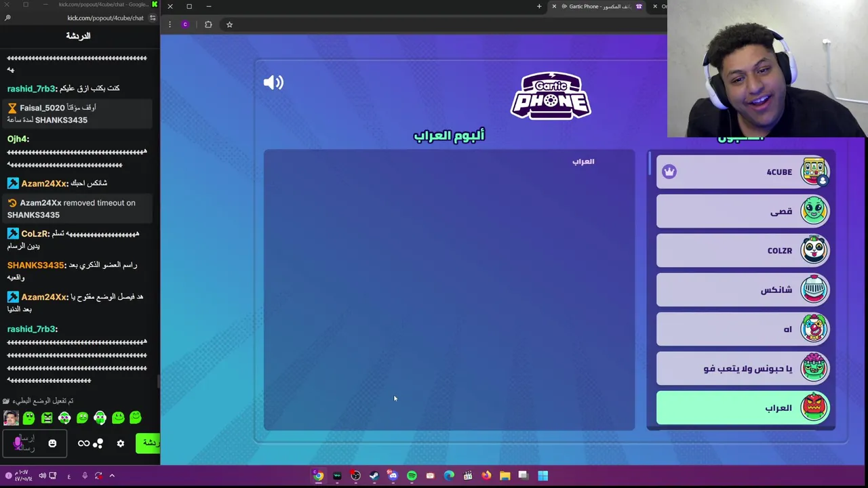This screenshot has width=868, height=488.
Task: Click 4CUBE's robot avatar
Action: [814, 171]
